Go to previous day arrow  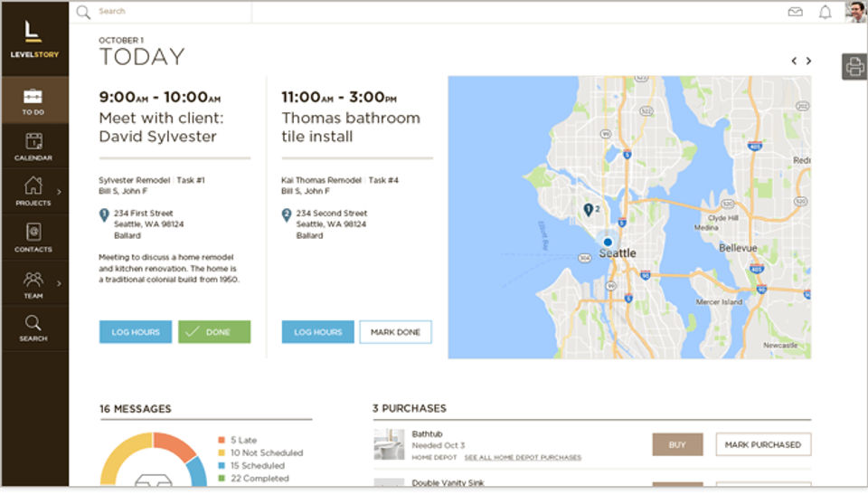coord(794,61)
